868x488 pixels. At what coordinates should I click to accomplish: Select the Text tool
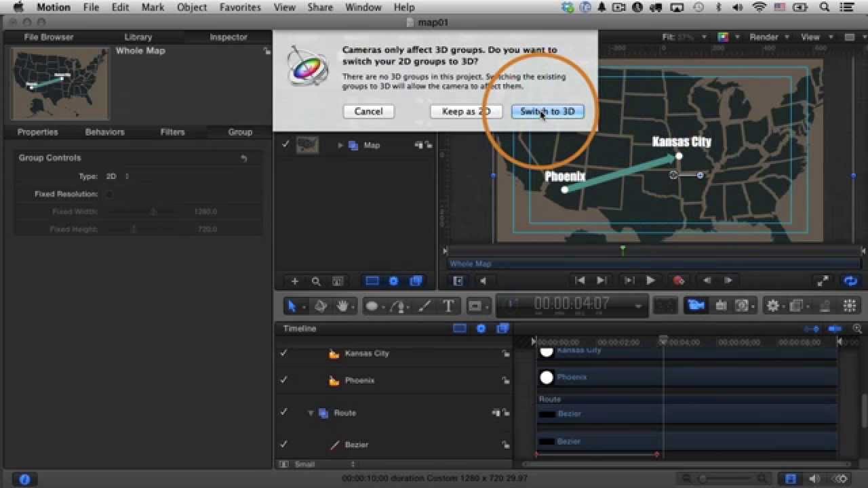click(x=448, y=306)
